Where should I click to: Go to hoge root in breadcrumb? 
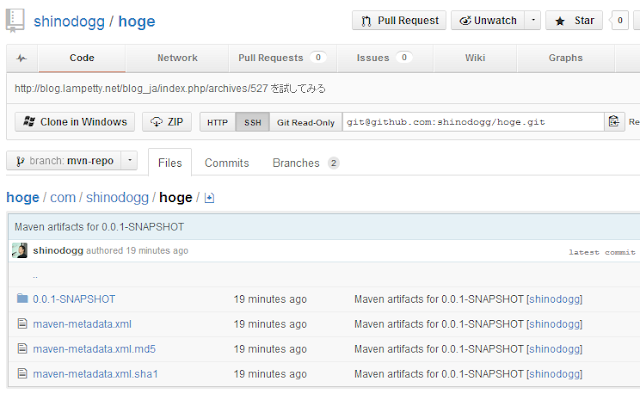(23, 198)
